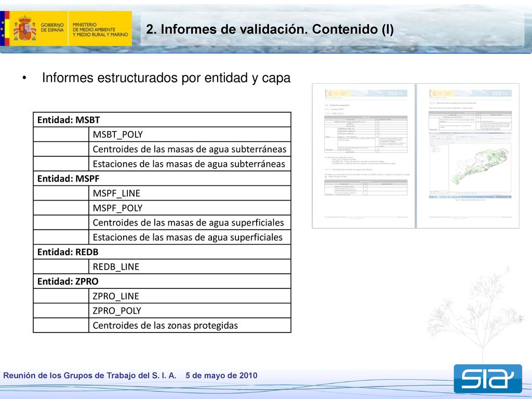532x399 pixels.
Task: Click 'Centroides de las masas de agua subterráneas'
Action: pos(190,149)
